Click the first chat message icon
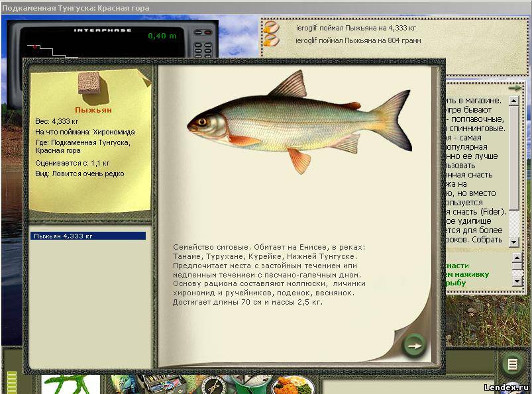This screenshot has width=532, height=394. tap(270, 28)
